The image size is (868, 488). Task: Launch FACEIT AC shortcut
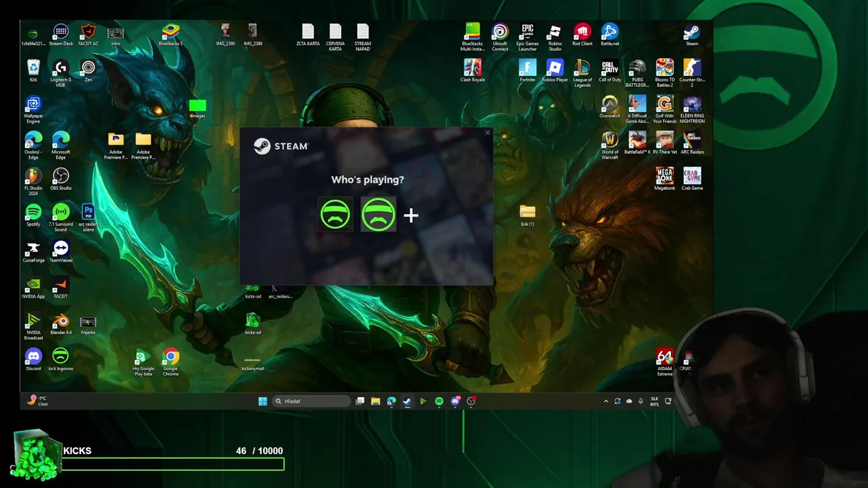pos(88,35)
